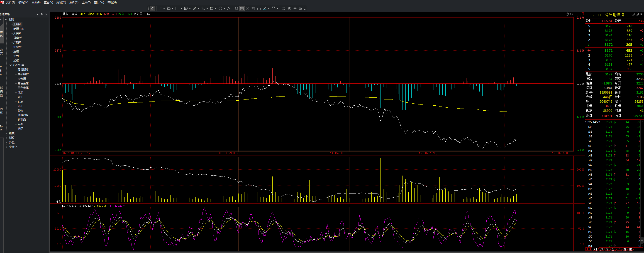This screenshot has width=644, height=253.
Task: Click the delete selected drawing X icon
Action: click(248, 9)
